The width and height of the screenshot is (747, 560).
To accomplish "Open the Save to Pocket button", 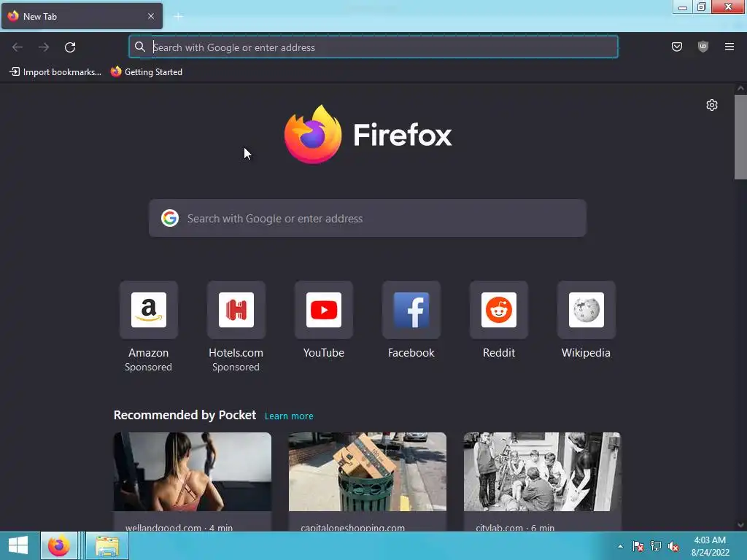I will [676, 47].
